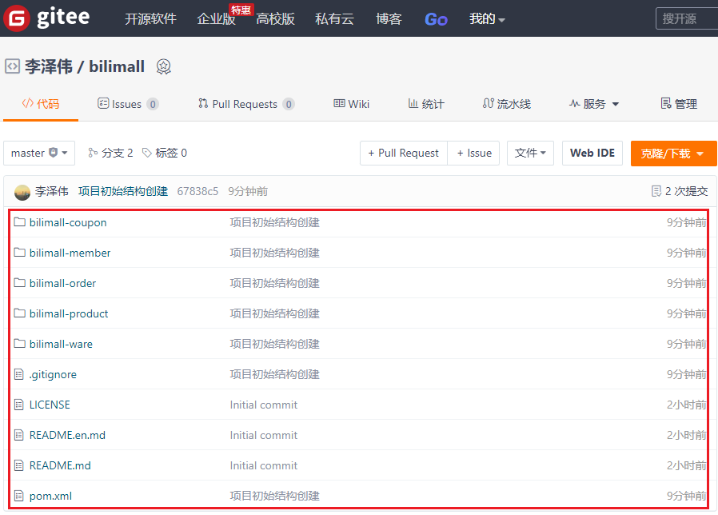The image size is (718, 515).
Task: Expand the 服务 dropdown tab
Action: [x=593, y=104]
